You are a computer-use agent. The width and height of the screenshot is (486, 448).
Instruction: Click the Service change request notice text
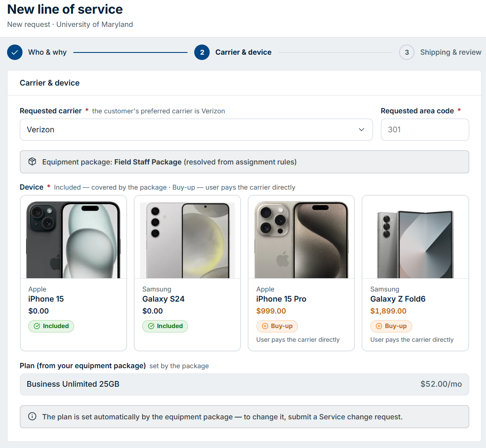[x=222, y=417]
